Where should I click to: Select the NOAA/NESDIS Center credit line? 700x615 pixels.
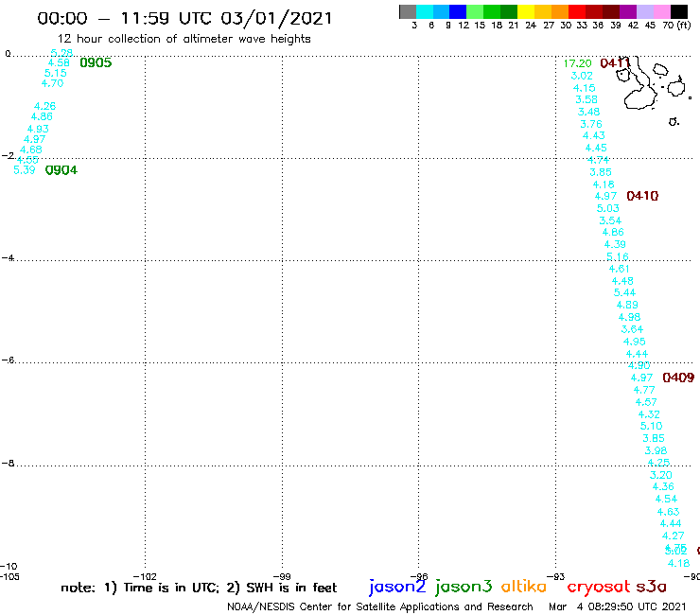pos(380,606)
